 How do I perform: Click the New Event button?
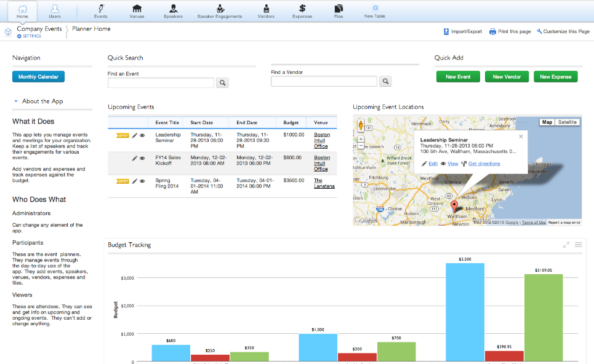point(458,76)
